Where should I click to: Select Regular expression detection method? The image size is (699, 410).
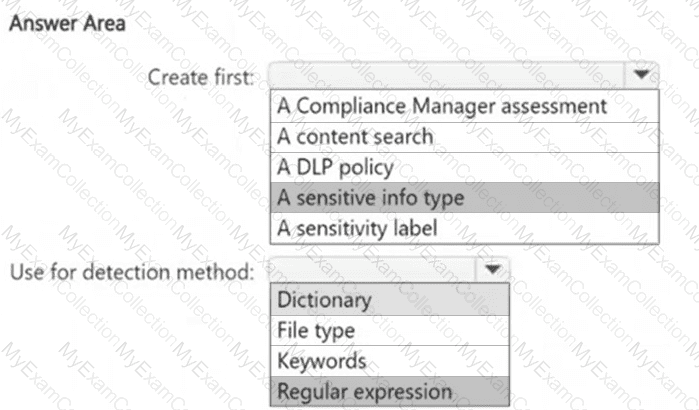pyautogui.click(x=364, y=391)
